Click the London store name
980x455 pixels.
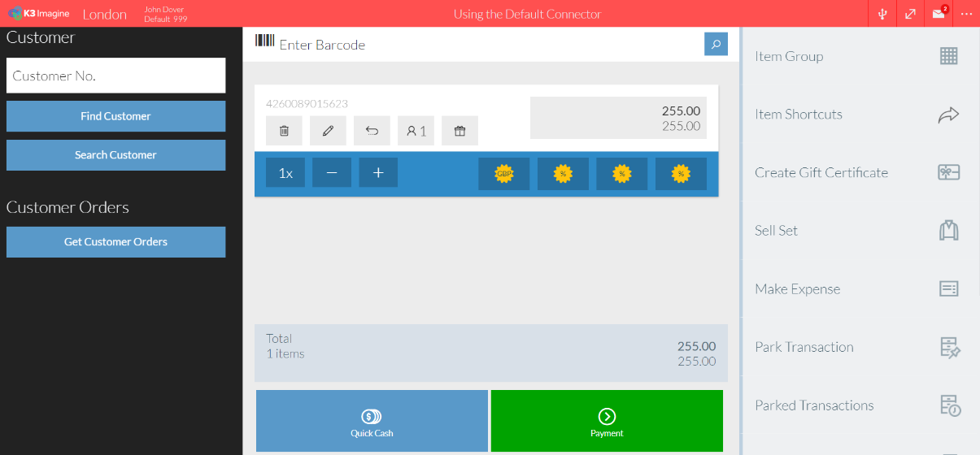click(105, 15)
